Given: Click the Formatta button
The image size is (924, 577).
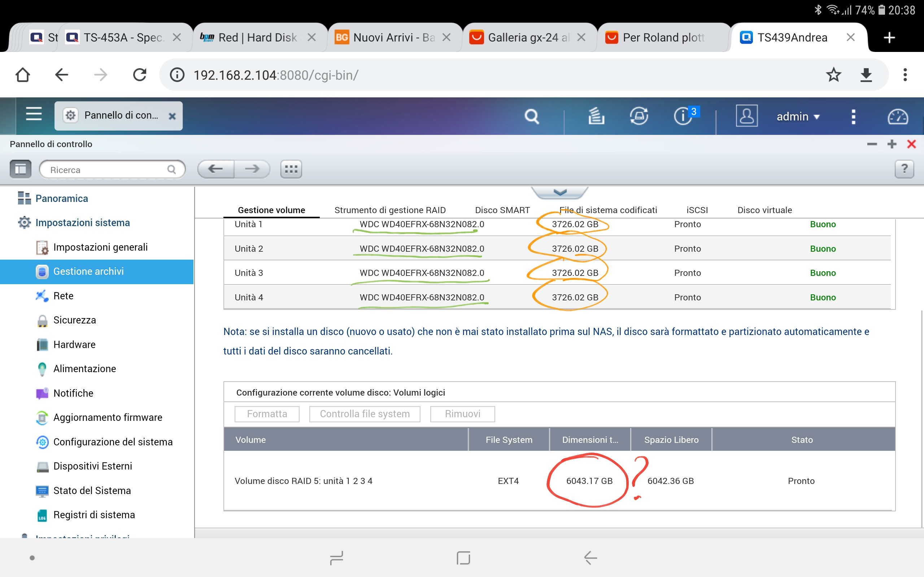Looking at the screenshot, I should pos(267,414).
